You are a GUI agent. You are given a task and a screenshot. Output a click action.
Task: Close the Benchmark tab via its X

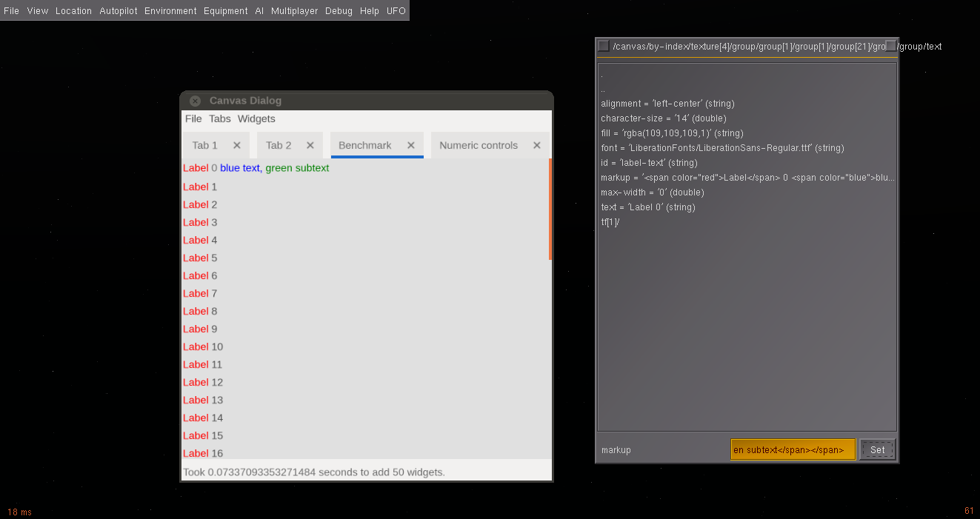(x=411, y=146)
